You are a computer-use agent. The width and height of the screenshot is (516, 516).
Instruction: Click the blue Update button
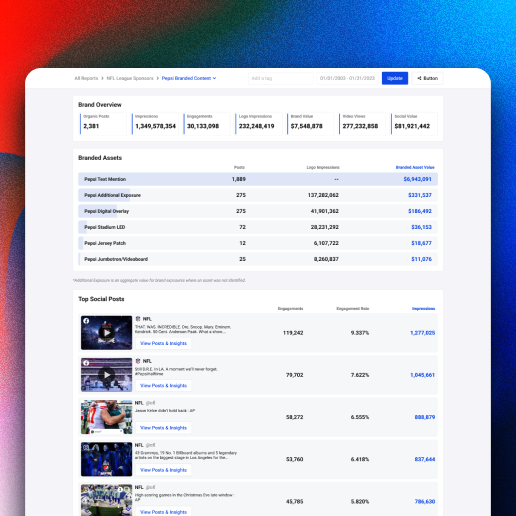(x=395, y=78)
